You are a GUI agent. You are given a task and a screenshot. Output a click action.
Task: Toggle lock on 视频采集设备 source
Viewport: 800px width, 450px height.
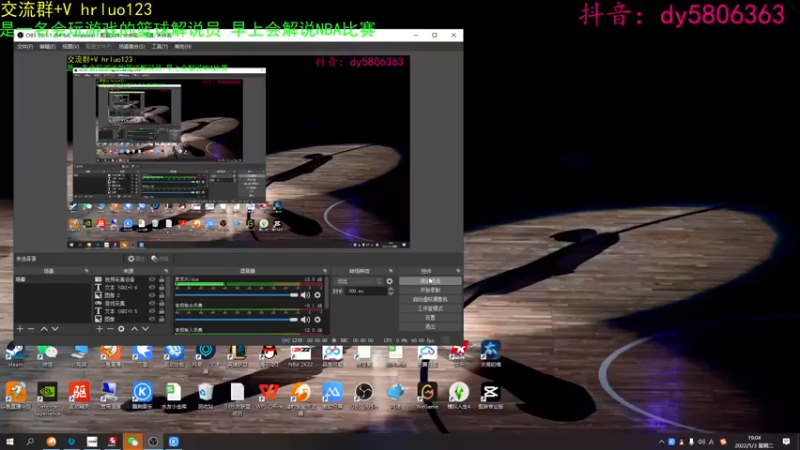coord(162,280)
